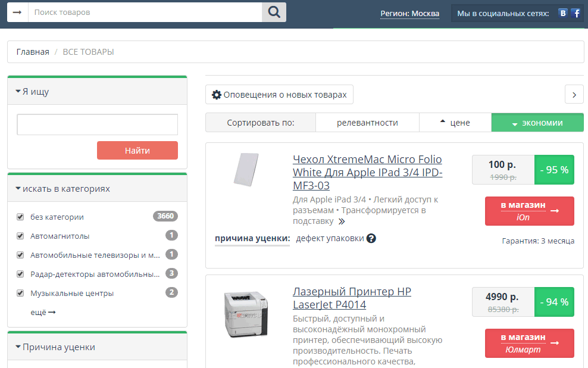This screenshot has width=588, height=368.
Task: Open Чехол XtremeMac Micro Folio product link
Action: coord(368,173)
